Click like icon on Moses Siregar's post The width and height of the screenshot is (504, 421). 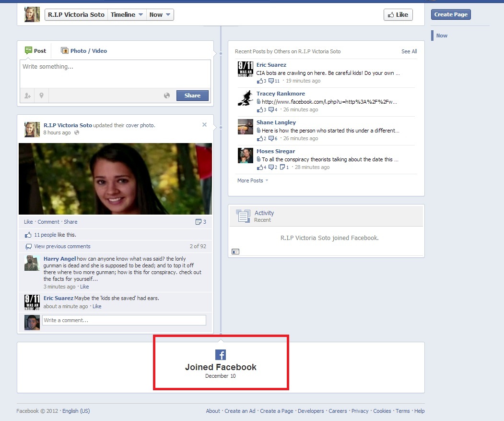(x=260, y=168)
